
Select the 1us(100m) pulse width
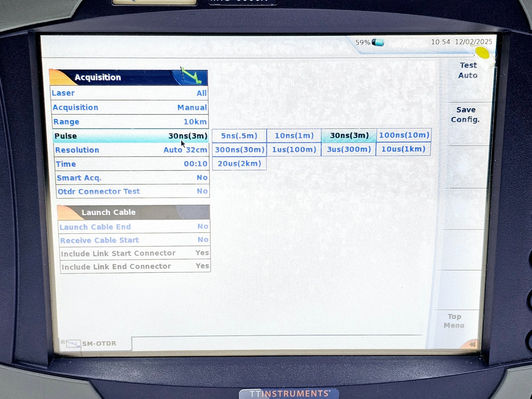[294, 150]
